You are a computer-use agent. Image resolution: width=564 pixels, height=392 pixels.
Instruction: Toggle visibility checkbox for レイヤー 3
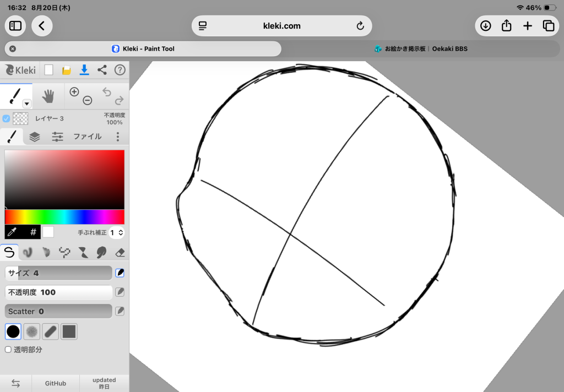(6, 118)
